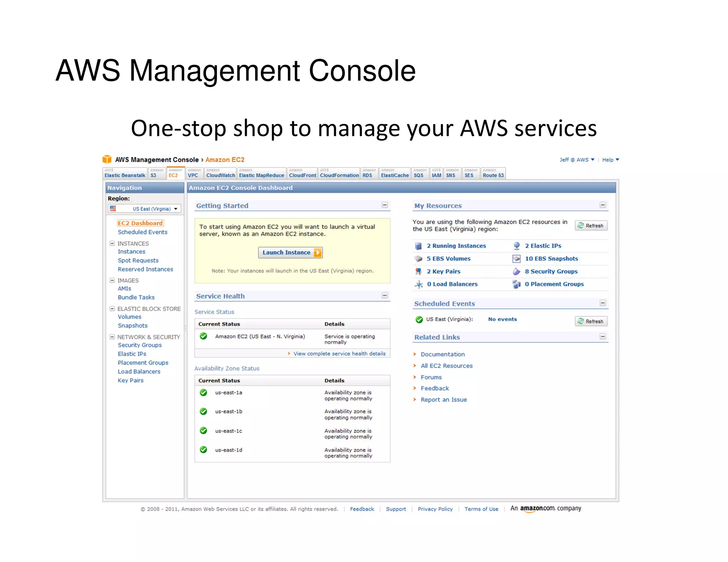
Task: Open the US East (Virginia) region dropdown
Action: coord(144,209)
